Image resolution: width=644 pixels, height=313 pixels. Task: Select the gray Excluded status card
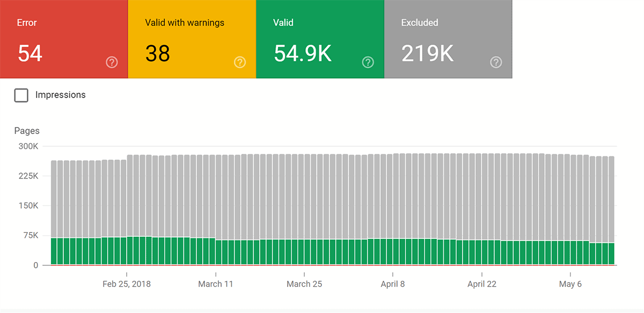click(449, 39)
